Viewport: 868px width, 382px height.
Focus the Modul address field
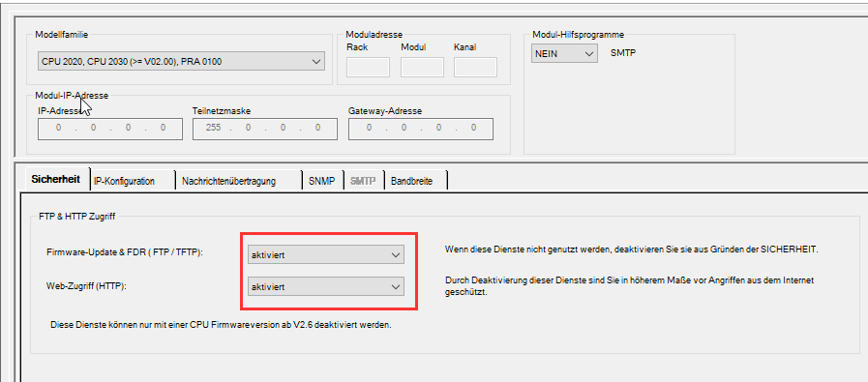422,67
